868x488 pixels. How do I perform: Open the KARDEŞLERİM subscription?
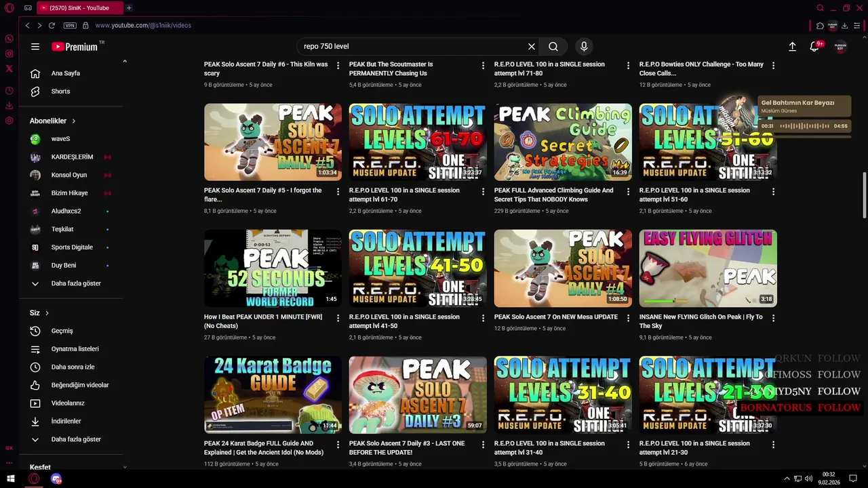coord(71,157)
